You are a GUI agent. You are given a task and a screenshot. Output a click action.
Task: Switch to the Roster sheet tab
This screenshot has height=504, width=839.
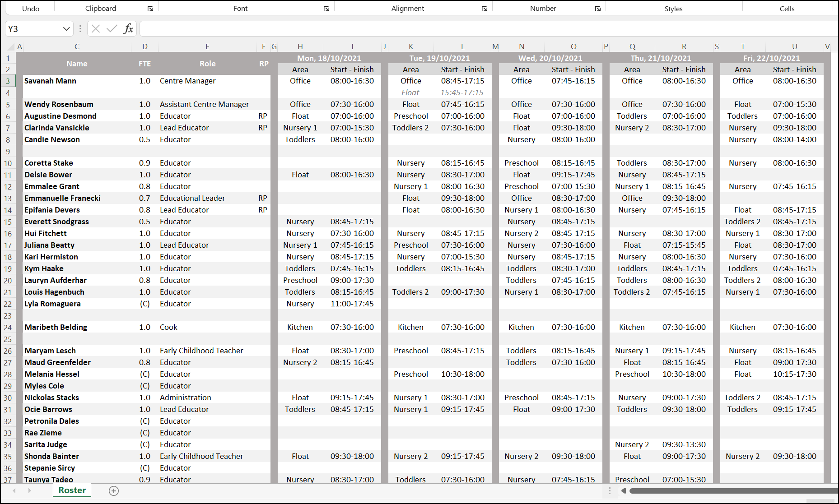coord(72,490)
